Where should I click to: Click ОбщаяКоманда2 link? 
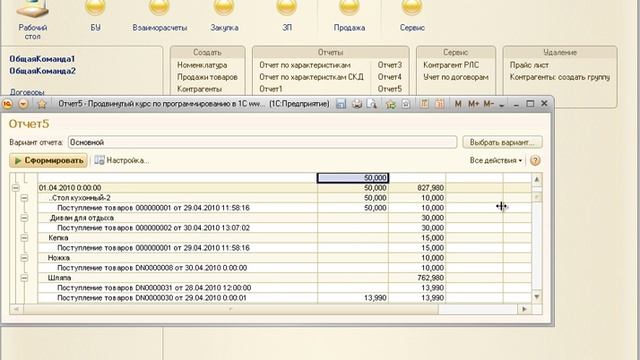click(42, 71)
